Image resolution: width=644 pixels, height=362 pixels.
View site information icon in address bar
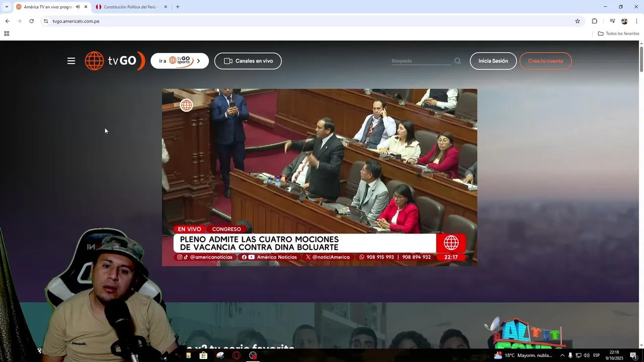(x=46, y=21)
